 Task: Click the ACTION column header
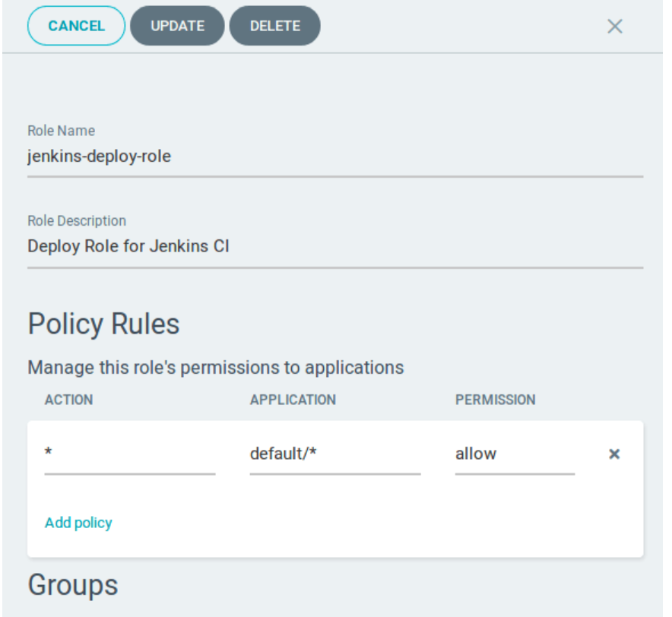[x=70, y=400]
